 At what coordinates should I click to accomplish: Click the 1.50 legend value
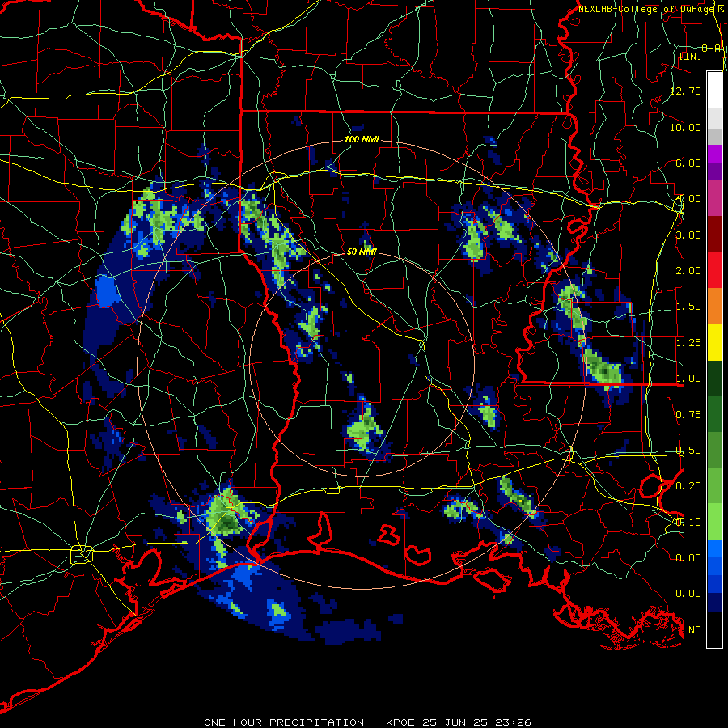pos(688,307)
